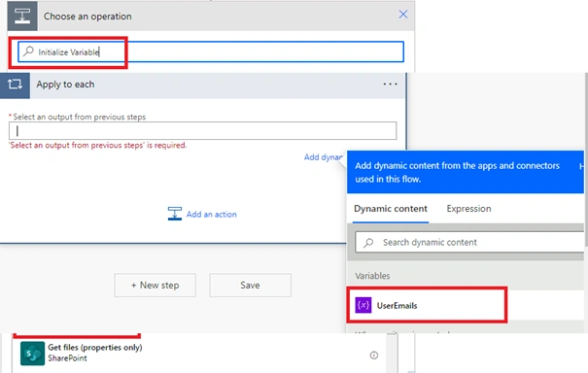Screen dimensions: 588x373
Task: Click the SharePoint Get files icon
Action: point(32,354)
